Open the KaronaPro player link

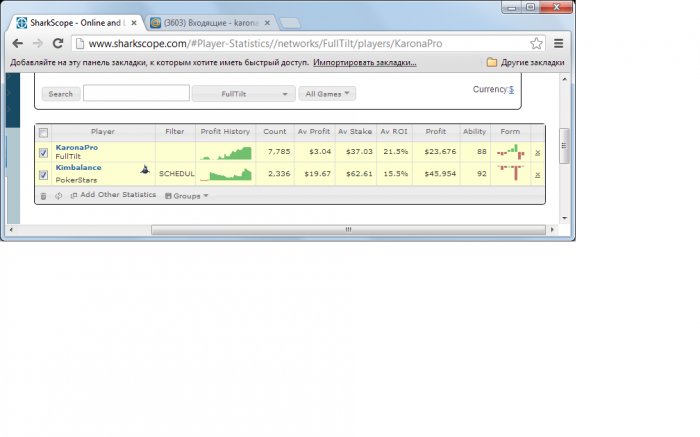(x=77, y=147)
